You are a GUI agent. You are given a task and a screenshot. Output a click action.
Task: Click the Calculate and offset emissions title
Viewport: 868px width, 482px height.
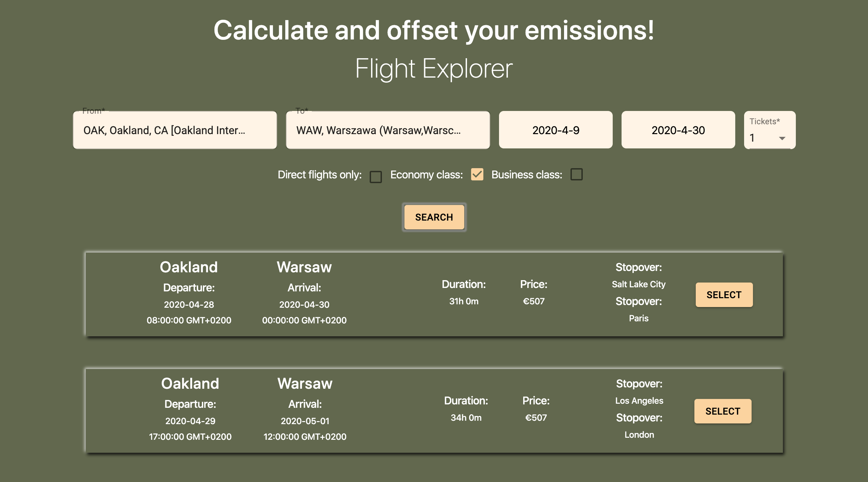pyautogui.click(x=434, y=31)
